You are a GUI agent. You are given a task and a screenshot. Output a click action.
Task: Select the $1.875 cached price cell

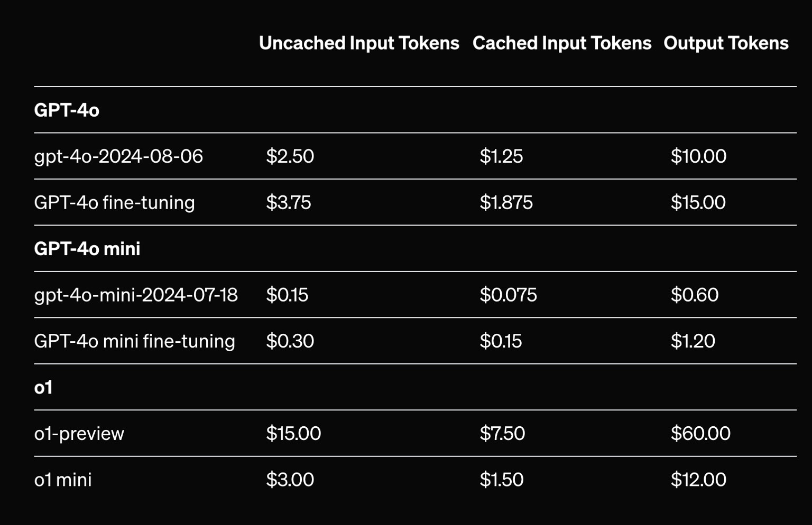506,203
